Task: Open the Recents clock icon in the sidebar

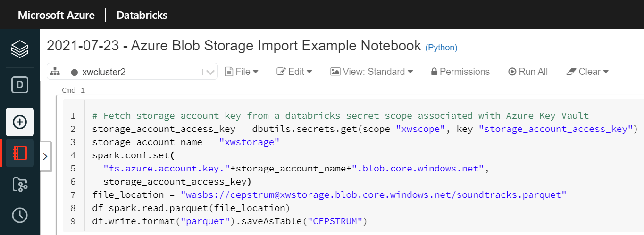Action: pos(20,215)
